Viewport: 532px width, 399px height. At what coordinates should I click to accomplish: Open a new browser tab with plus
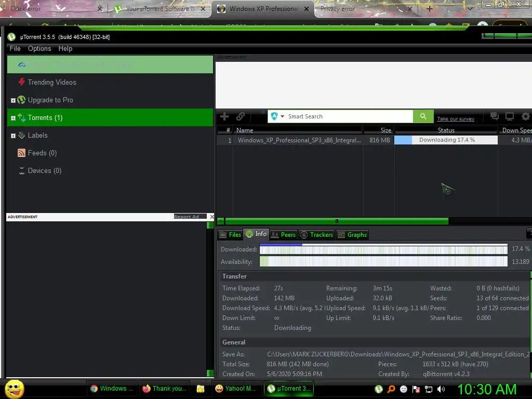429,9
